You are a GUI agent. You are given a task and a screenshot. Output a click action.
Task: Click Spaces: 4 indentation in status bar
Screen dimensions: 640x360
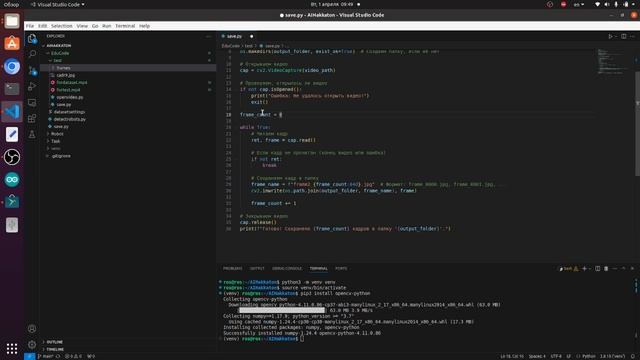(x=537, y=356)
